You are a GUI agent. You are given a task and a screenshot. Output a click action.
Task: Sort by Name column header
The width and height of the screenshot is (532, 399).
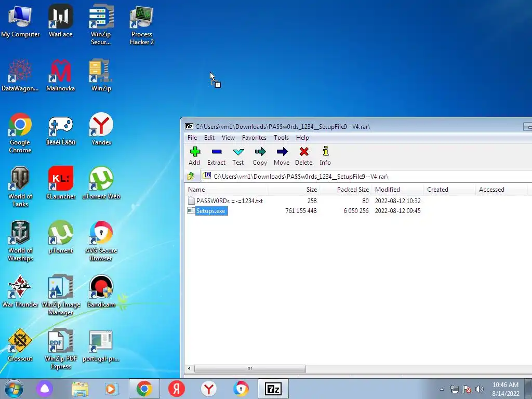(x=226, y=190)
